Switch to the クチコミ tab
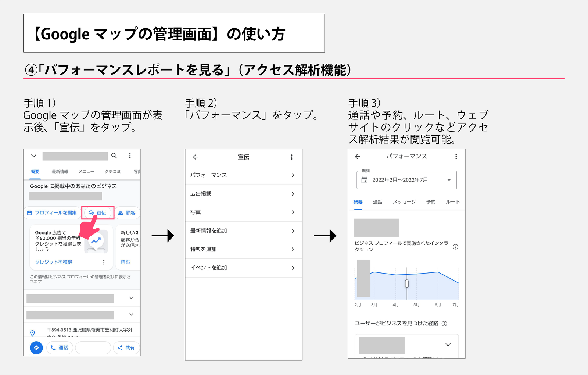This screenshot has width=588, height=375. pos(113,172)
